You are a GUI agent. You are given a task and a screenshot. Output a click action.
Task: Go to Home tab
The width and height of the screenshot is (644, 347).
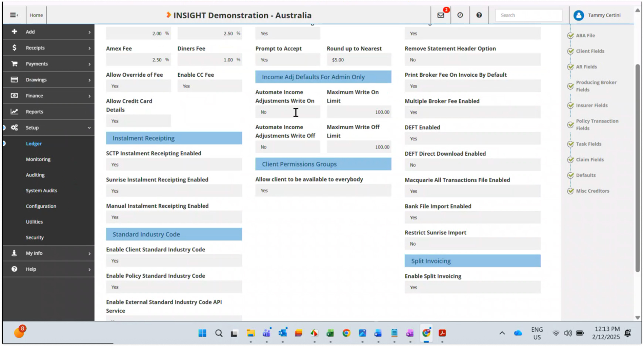(x=36, y=15)
